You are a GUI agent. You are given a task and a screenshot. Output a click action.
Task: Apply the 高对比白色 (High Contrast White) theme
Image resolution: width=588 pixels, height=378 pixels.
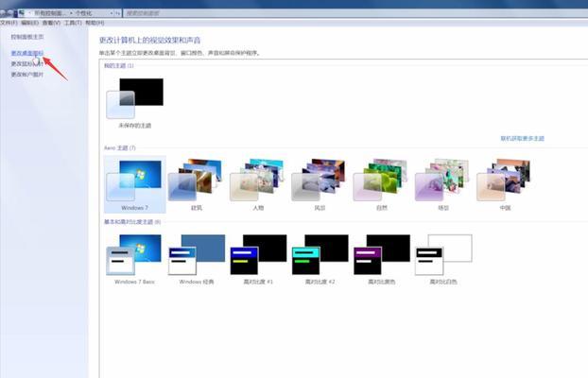442,259
